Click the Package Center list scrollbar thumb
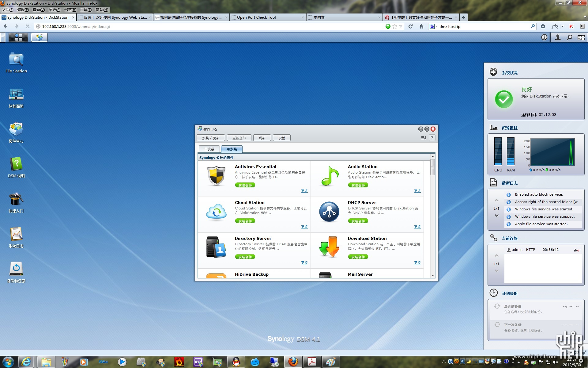This screenshot has width=588, height=368. 433,167
